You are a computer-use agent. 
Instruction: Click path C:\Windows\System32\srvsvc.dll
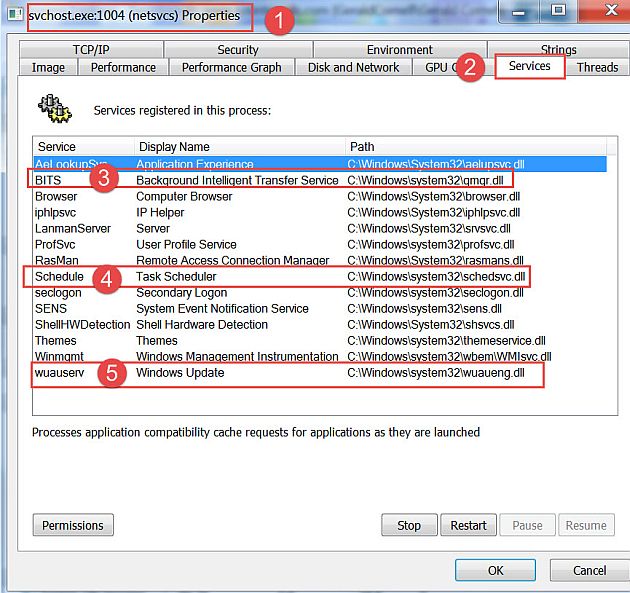click(x=429, y=228)
